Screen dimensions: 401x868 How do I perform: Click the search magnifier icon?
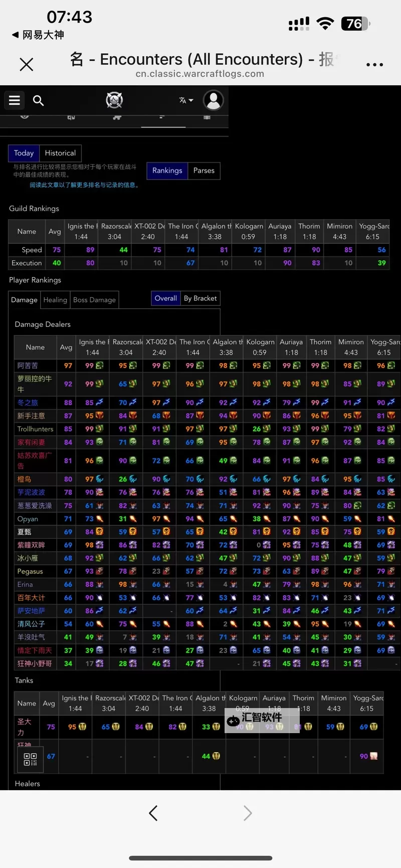coord(39,100)
